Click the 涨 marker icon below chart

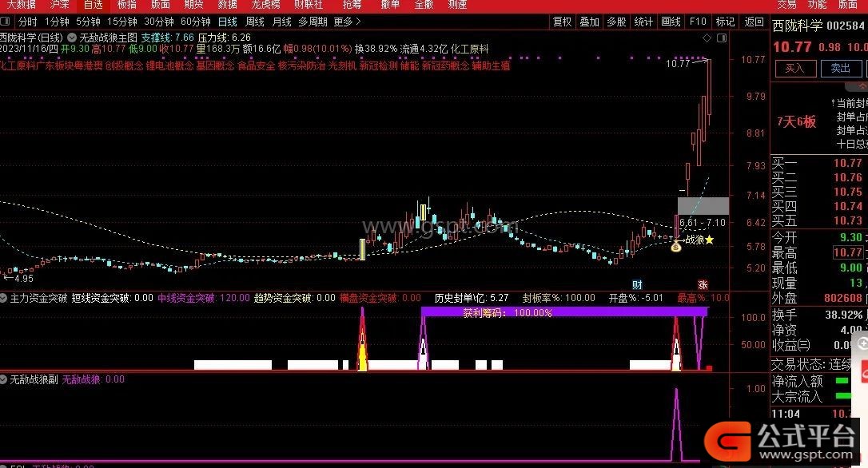pos(703,285)
